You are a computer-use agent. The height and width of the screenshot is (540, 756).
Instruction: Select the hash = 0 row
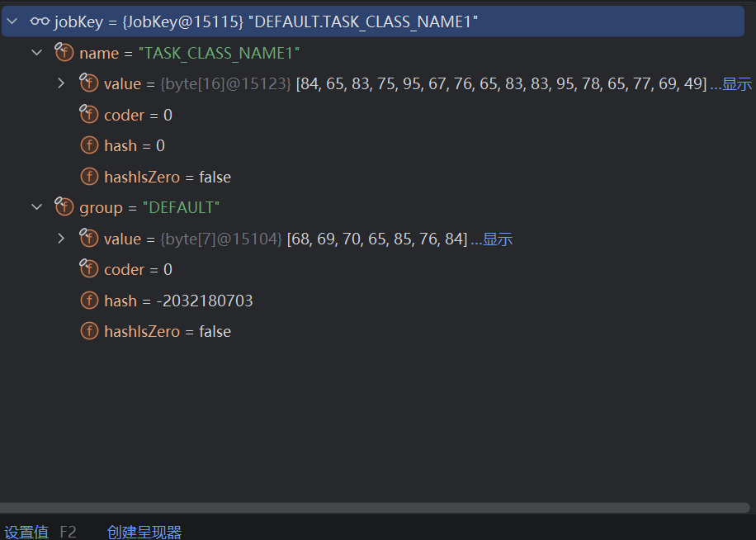[x=373, y=145]
